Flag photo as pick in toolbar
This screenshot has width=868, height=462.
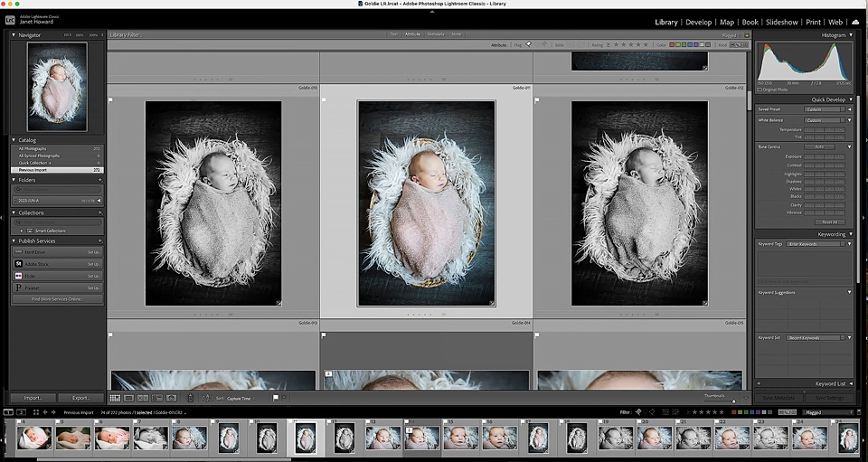(276, 398)
